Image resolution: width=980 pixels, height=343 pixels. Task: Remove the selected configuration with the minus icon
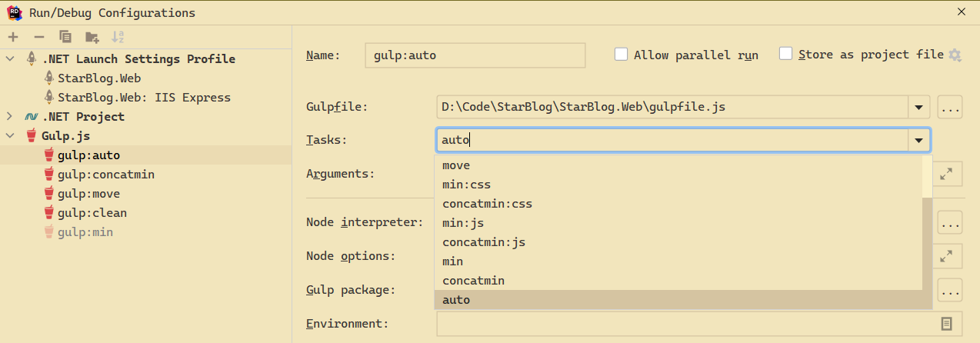coord(38,37)
